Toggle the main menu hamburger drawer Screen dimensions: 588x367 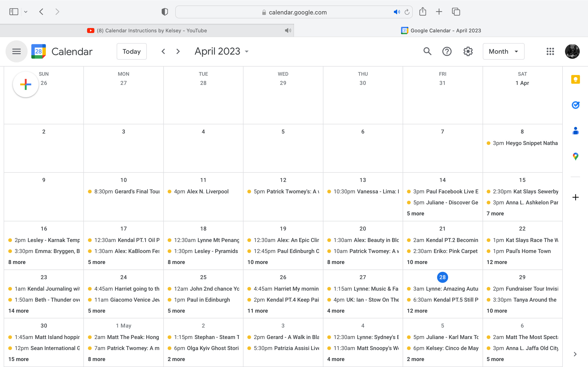point(17,51)
